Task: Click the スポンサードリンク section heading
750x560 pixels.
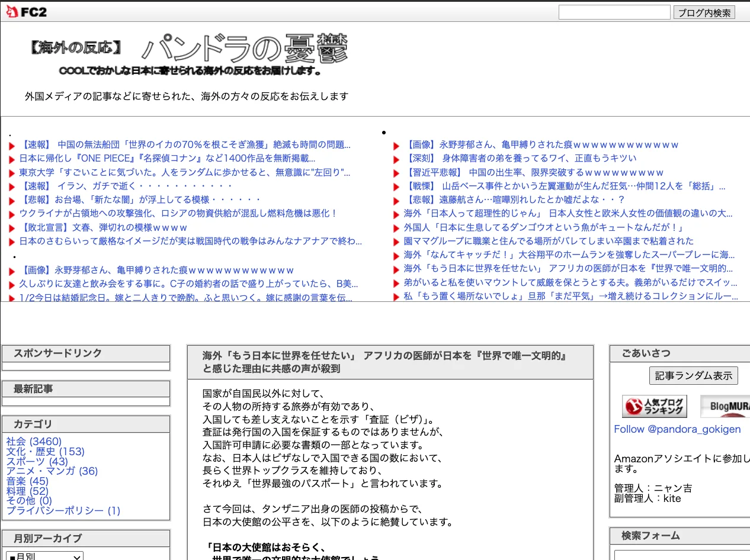Action: pos(58,353)
